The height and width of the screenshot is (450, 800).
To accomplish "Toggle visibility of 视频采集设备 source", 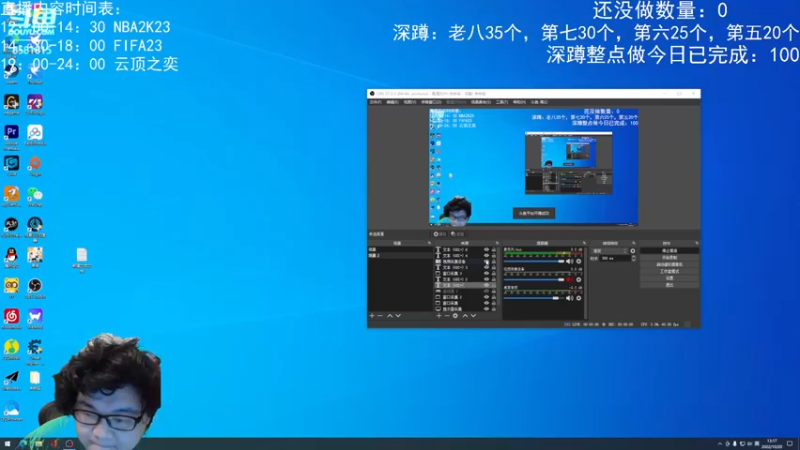I will pyautogui.click(x=486, y=261).
